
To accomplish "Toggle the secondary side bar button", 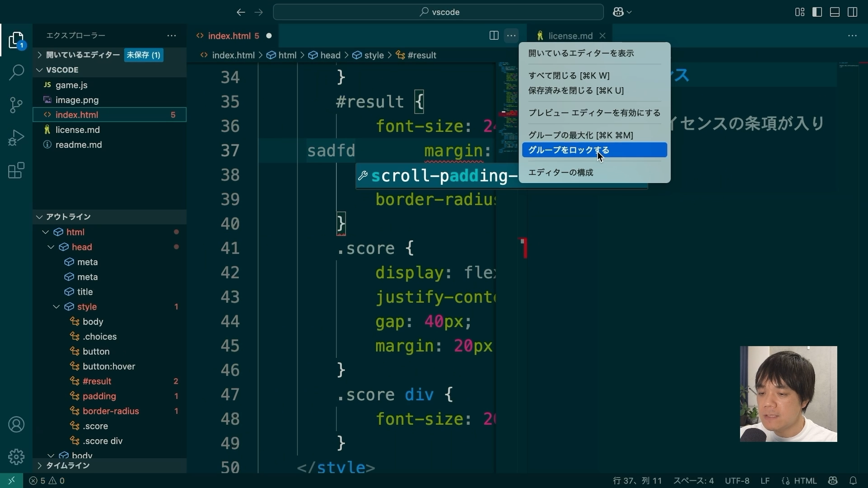I will pyautogui.click(x=853, y=12).
